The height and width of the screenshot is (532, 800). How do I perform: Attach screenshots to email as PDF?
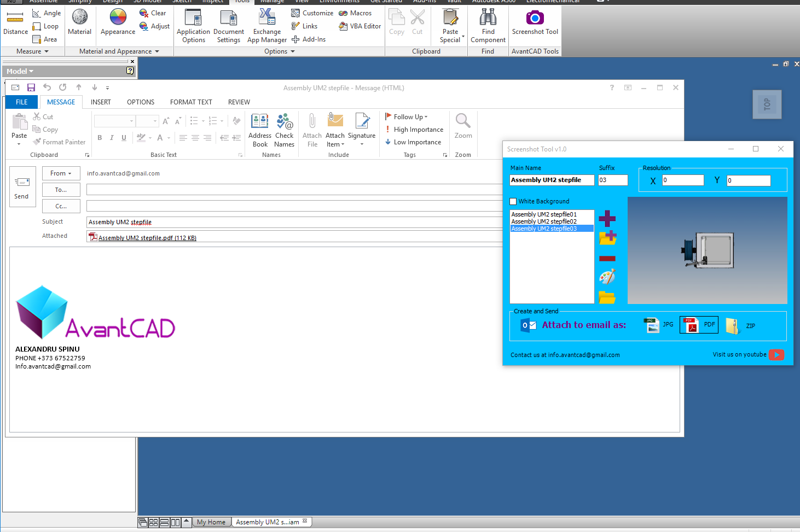(699, 325)
